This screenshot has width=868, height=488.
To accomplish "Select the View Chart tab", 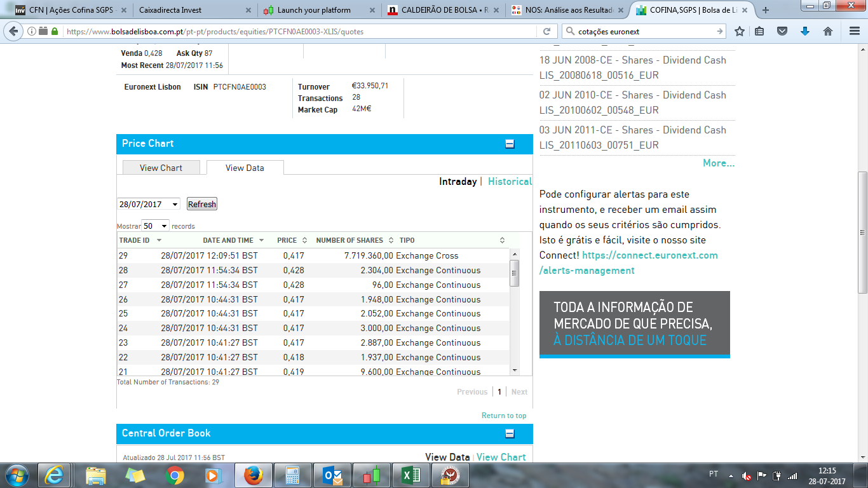I will pos(161,168).
